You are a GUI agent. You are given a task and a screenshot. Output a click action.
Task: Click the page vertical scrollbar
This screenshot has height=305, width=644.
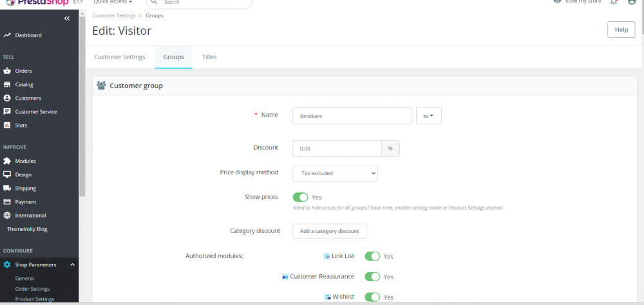click(642, 17)
